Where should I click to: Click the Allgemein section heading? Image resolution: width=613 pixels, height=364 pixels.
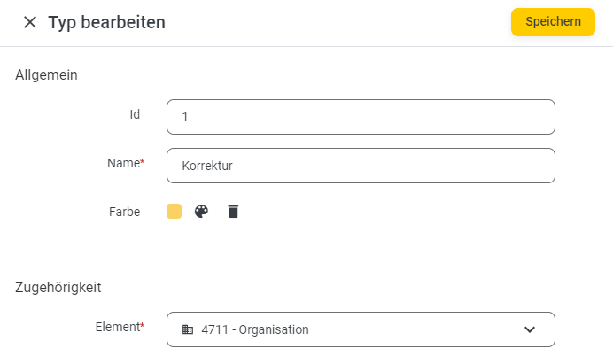tap(46, 74)
